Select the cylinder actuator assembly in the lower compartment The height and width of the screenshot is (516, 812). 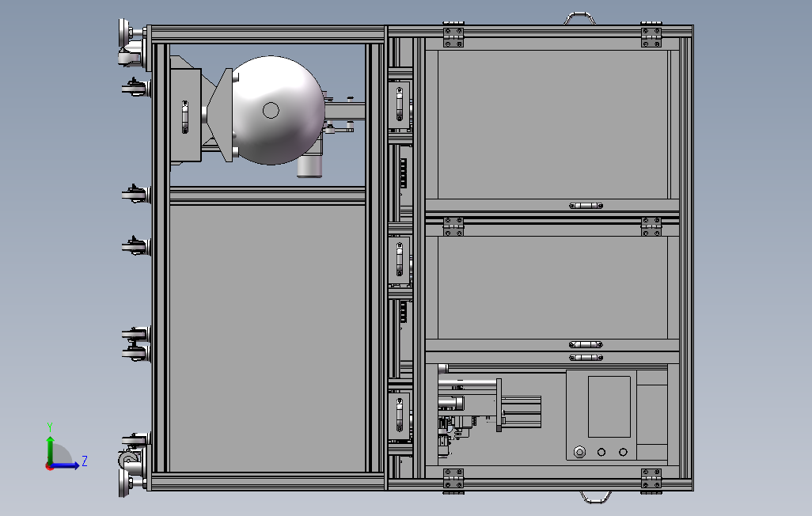click(x=489, y=406)
